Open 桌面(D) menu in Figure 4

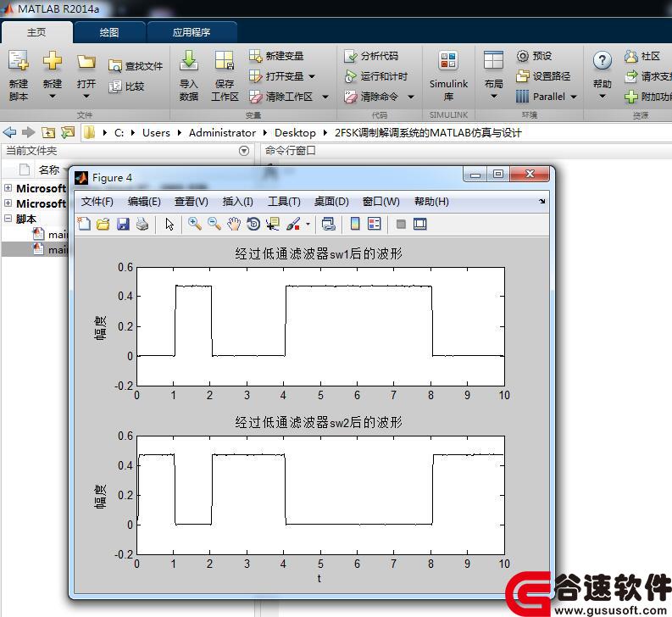click(331, 202)
